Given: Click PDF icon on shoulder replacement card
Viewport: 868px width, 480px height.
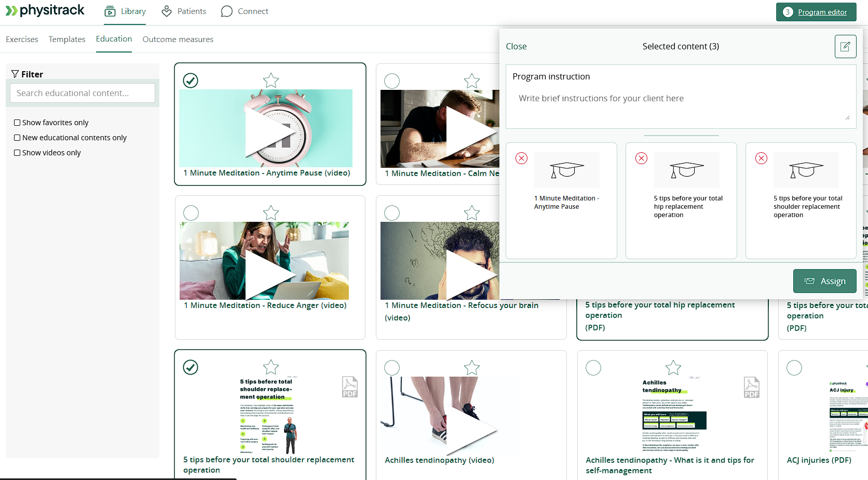Looking at the screenshot, I should click(350, 387).
